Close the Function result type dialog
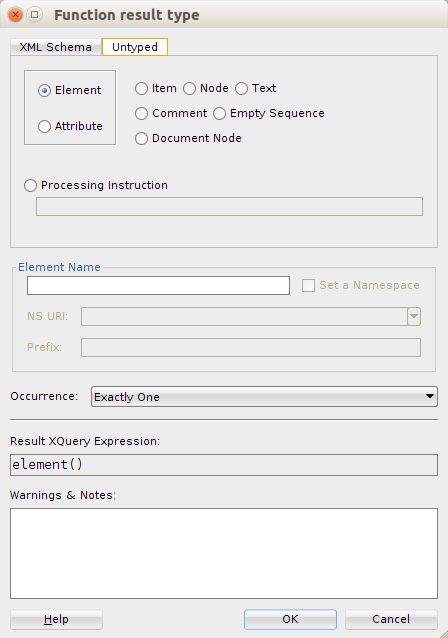Image resolution: width=448 pixels, height=638 pixels. coord(15,15)
